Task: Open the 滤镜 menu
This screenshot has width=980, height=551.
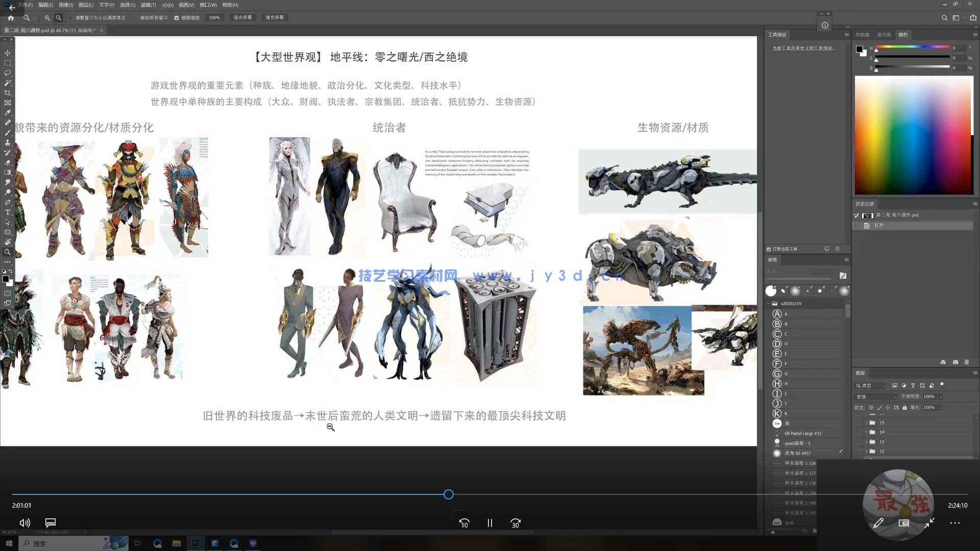Action: (x=148, y=5)
